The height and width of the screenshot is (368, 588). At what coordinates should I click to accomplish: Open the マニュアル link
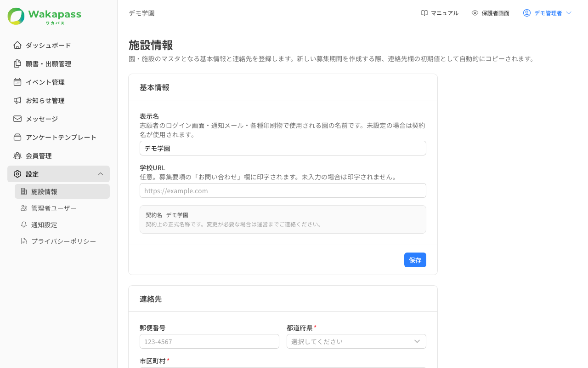tap(440, 13)
